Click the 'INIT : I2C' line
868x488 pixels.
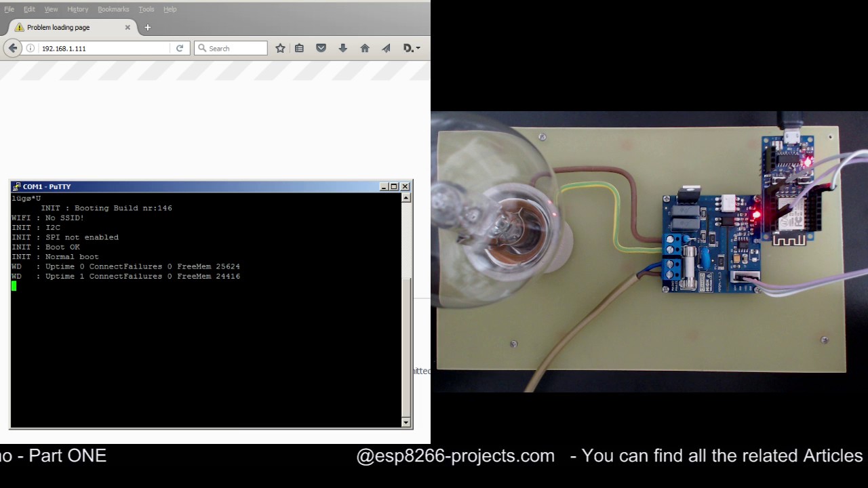click(x=36, y=228)
